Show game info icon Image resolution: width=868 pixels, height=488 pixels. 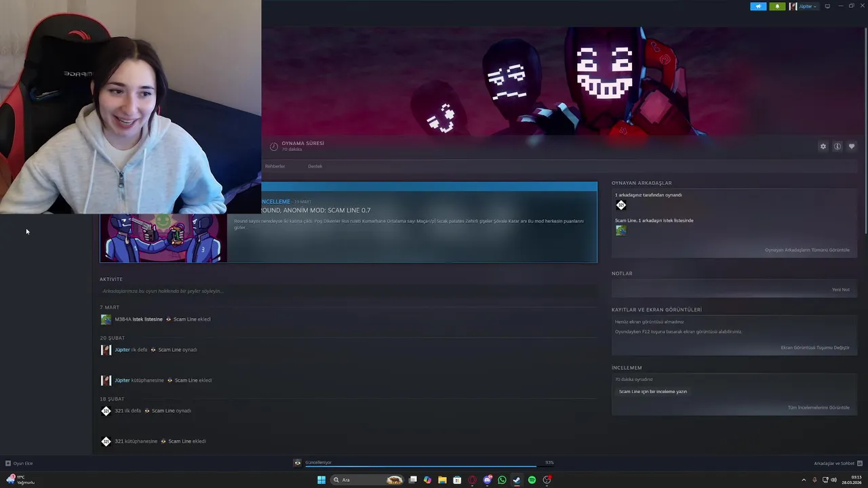[x=837, y=146]
